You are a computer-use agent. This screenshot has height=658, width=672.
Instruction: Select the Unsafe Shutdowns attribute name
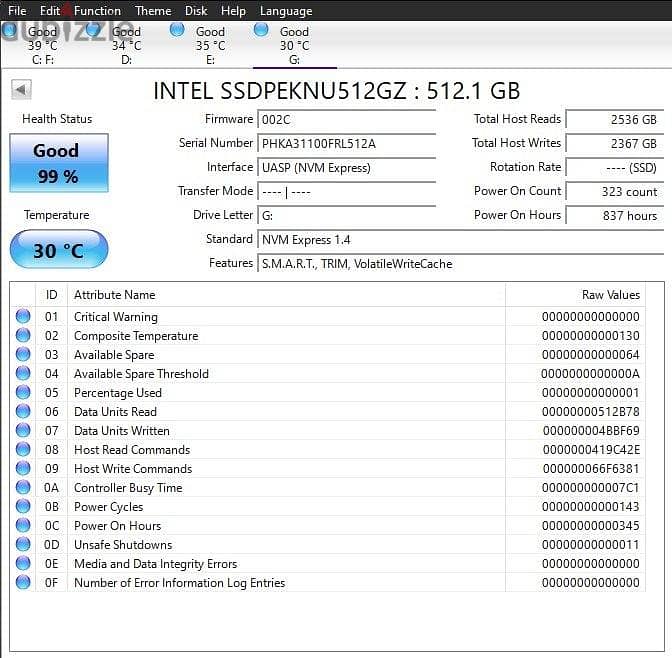coord(123,544)
